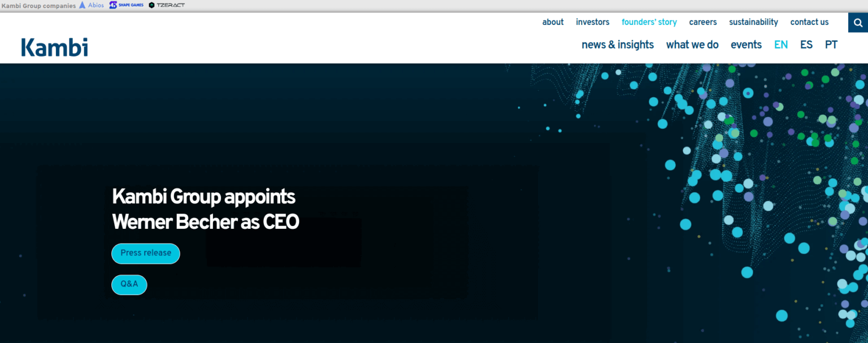Click the search magnifier icon
868x343 pixels.
(x=858, y=23)
